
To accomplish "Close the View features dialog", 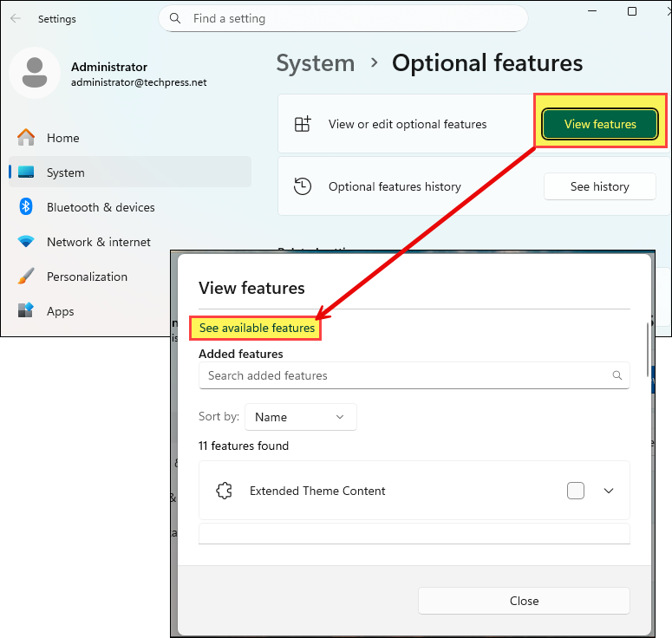I will click(524, 601).
